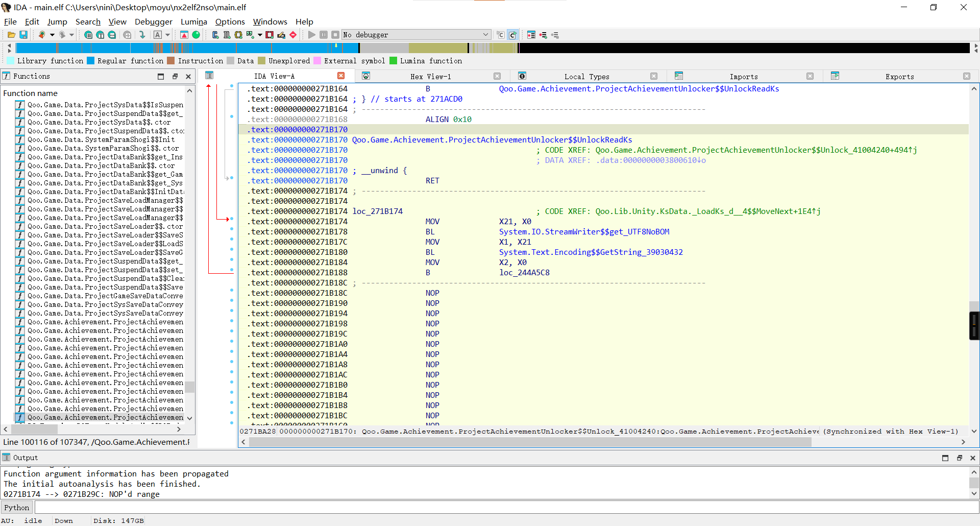Viewport: 980px width, 526px height.
Task: Open the Lumina menu
Action: pyautogui.click(x=194, y=21)
